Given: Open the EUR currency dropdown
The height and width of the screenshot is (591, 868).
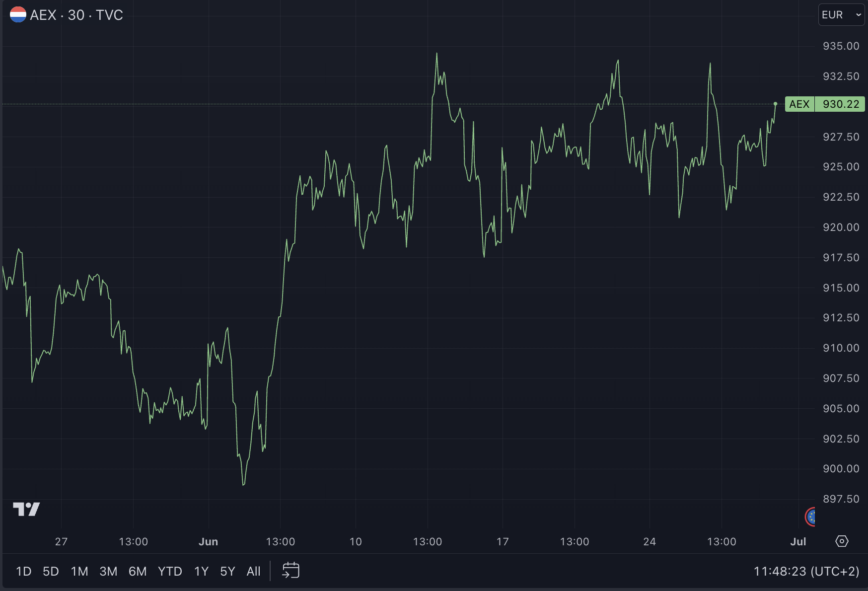Looking at the screenshot, I should (x=832, y=14).
